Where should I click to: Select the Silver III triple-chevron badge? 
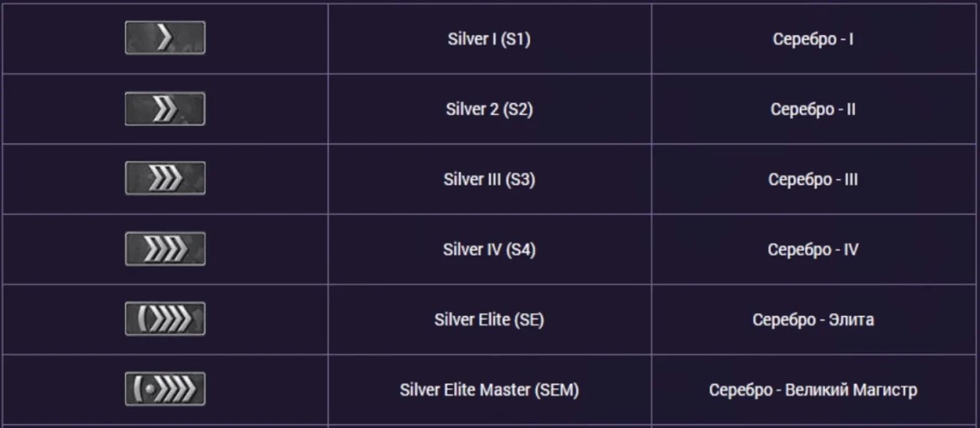165,178
